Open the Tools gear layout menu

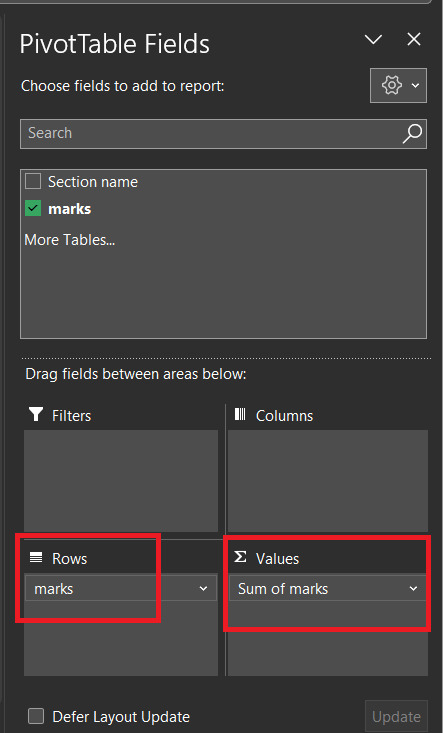tap(398, 86)
